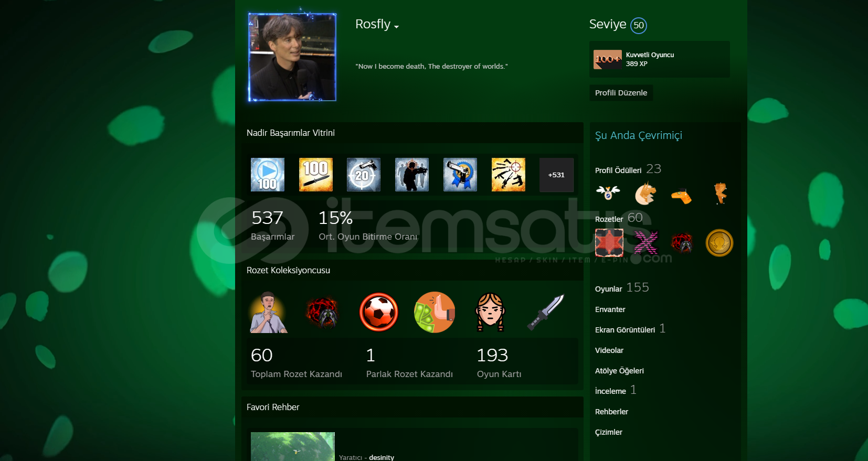Open the red star badge in sidebar
This screenshot has width=868, height=461.
609,243
